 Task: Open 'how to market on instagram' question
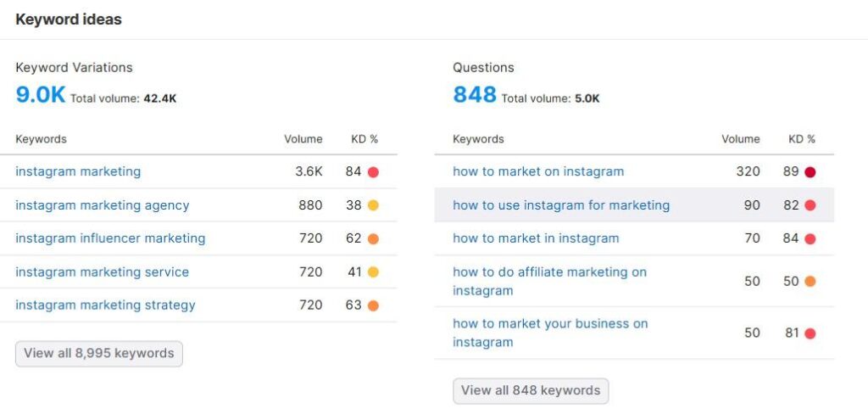(538, 171)
